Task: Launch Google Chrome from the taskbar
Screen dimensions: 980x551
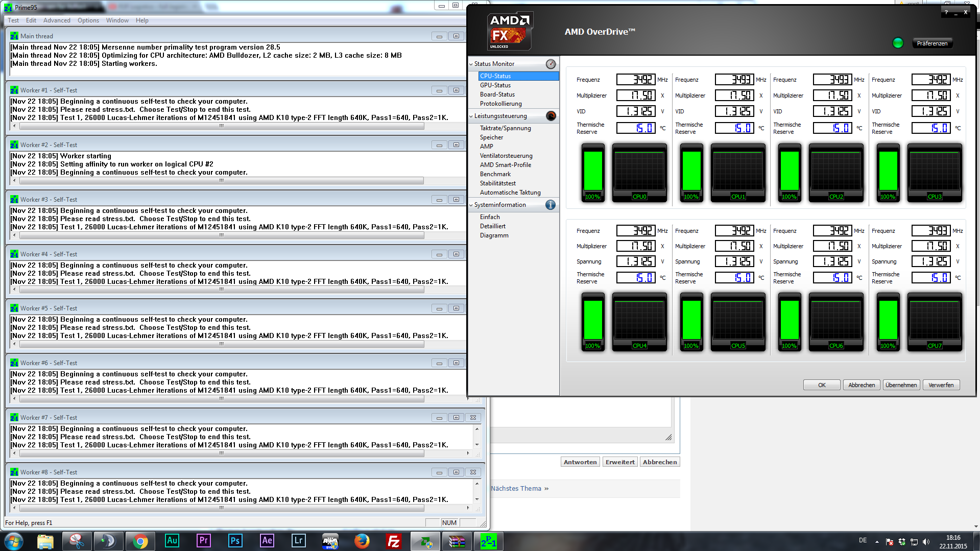Action: [140, 541]
